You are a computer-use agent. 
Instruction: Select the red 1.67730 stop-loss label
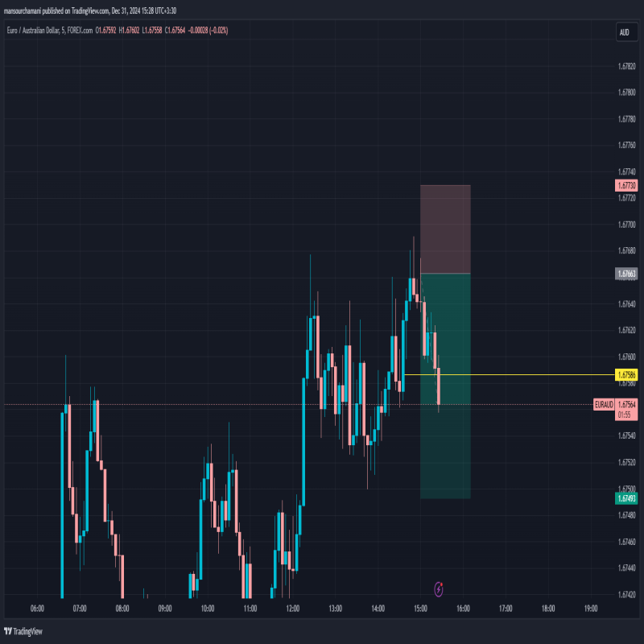[626, 185]
